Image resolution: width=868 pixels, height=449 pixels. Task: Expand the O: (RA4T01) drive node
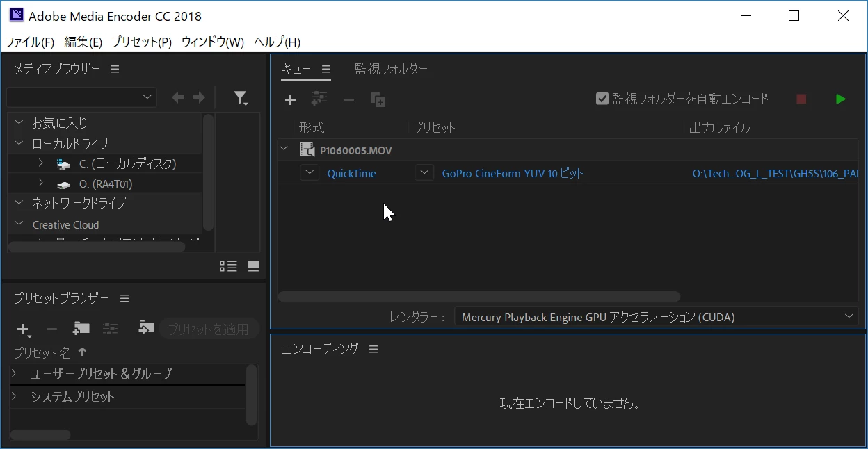[x=41, y=183]
